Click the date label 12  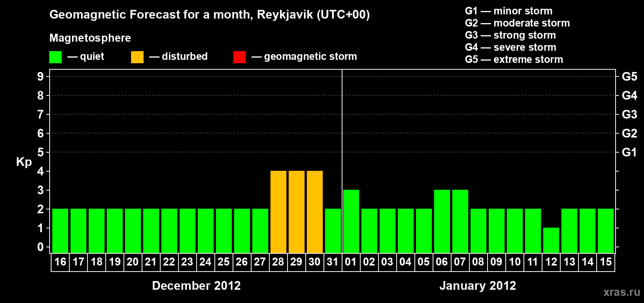pyautogui.click(x=551, y=262)
